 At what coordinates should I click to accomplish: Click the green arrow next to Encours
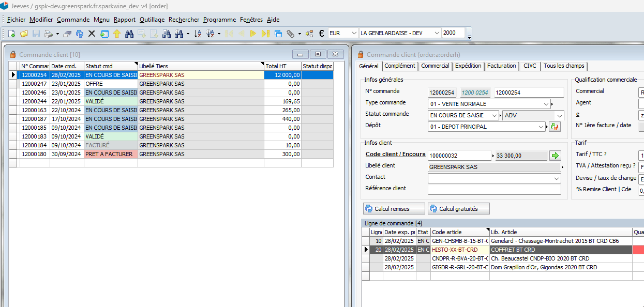(x=555, y=155)
